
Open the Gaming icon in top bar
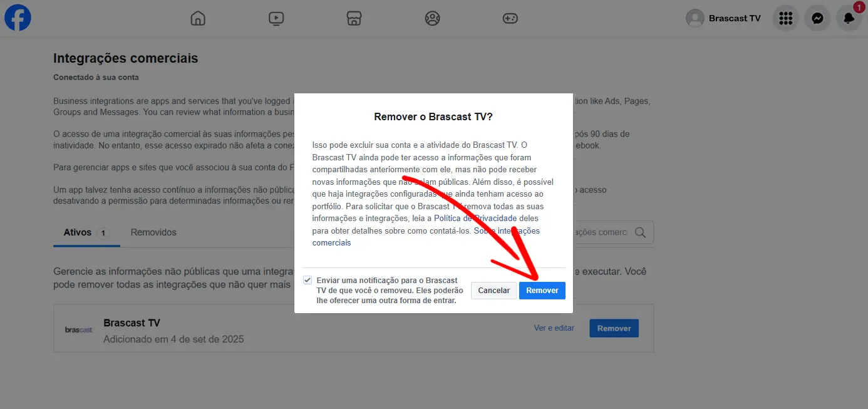[x=510, y=18]
